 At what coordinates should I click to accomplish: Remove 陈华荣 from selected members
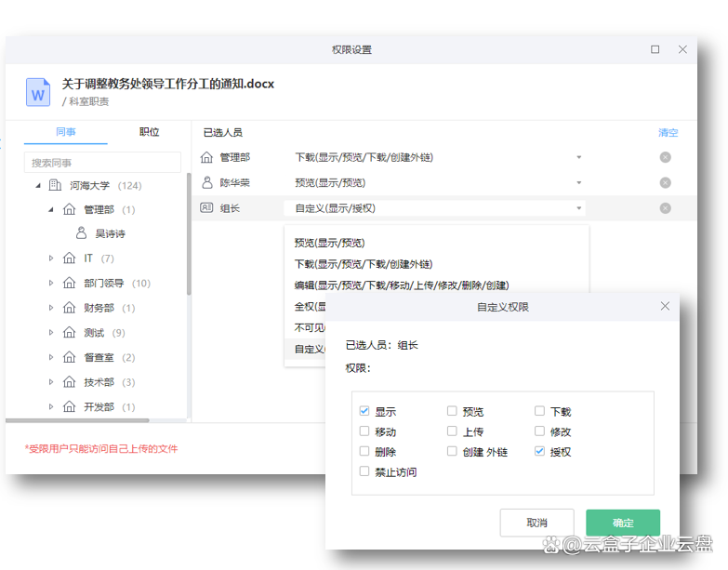pyautogui.click(x=665, y=183)
